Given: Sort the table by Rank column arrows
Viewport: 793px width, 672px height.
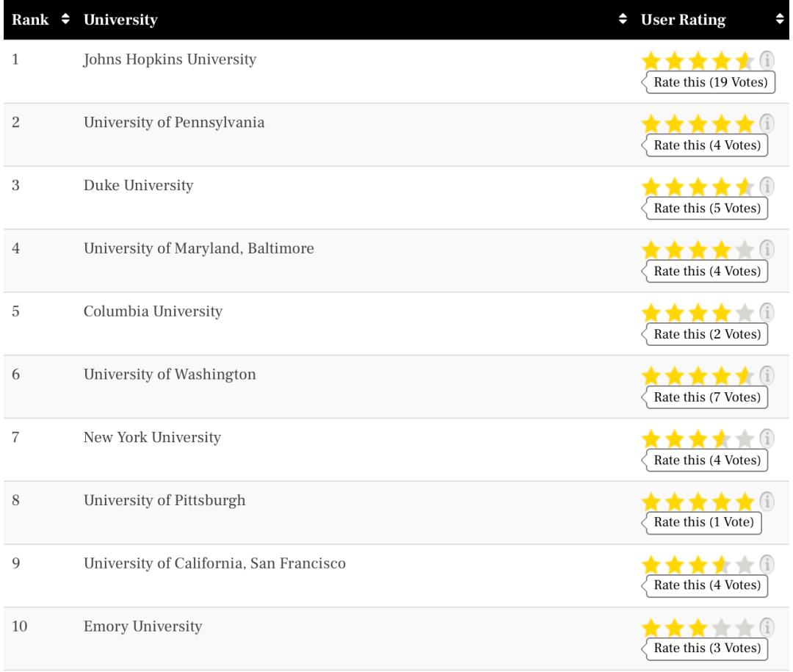Looking at the screenshot, I should pos(64,20).
